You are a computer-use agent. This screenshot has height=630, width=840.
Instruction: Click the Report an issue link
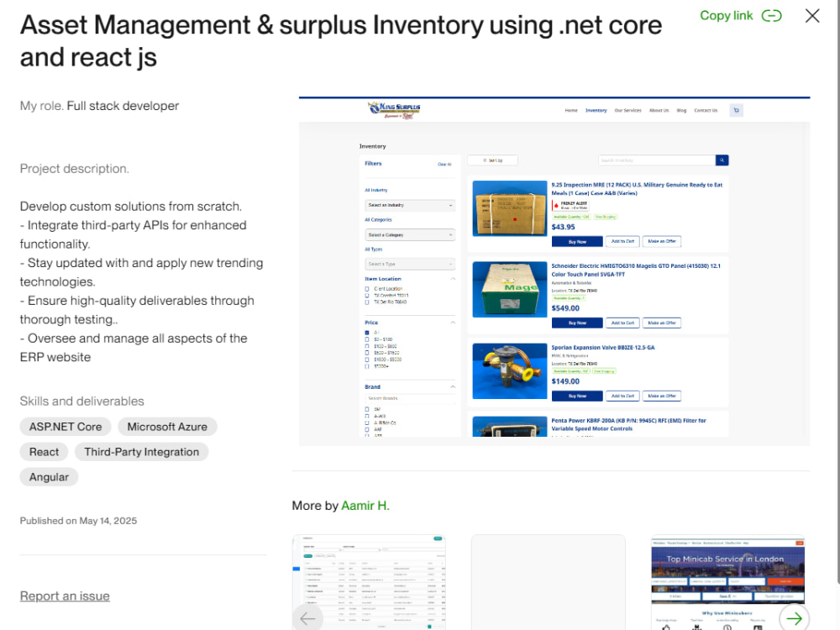click(x=65, y=596)
